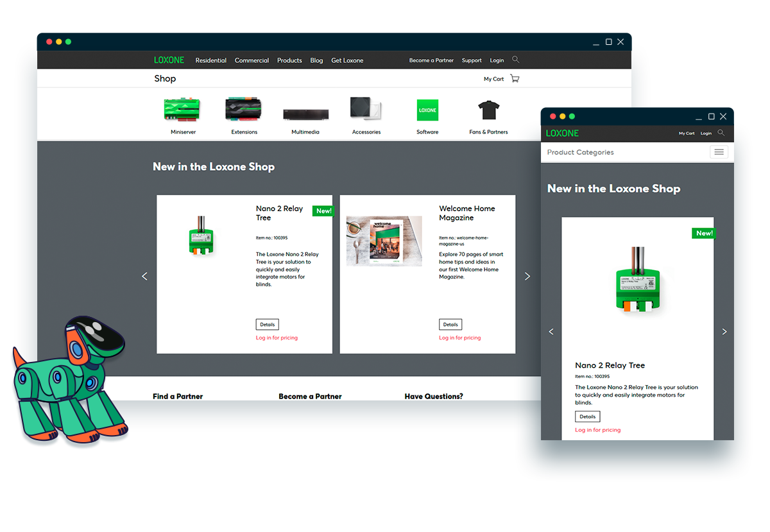Open the shopping cart icon beside My Cart
The image size is (770, 532).
coord(515,79)
